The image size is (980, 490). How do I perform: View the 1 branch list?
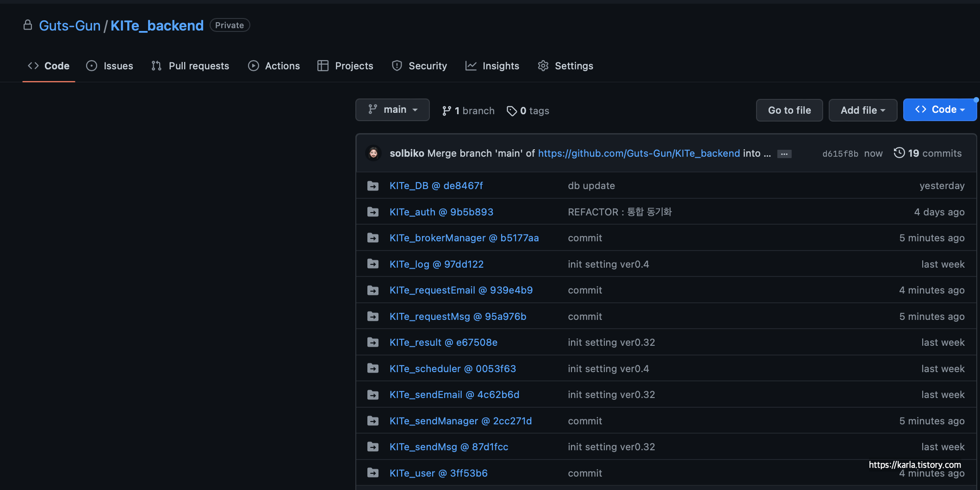468,111
